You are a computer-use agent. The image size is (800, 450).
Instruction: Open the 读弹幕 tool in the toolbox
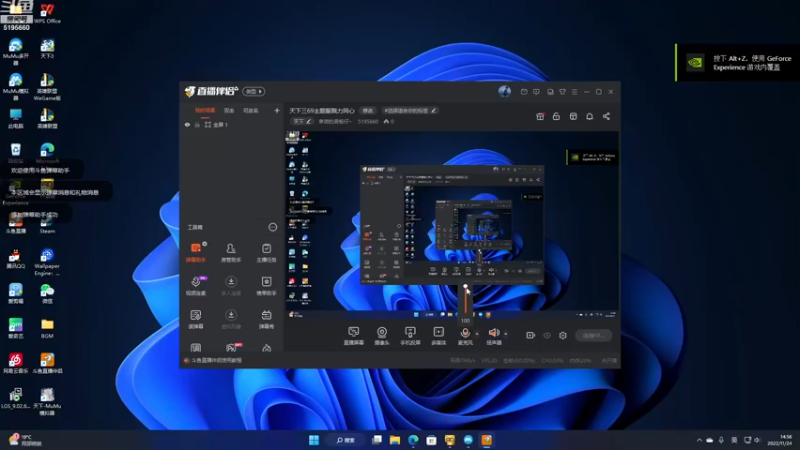point(196,319)
